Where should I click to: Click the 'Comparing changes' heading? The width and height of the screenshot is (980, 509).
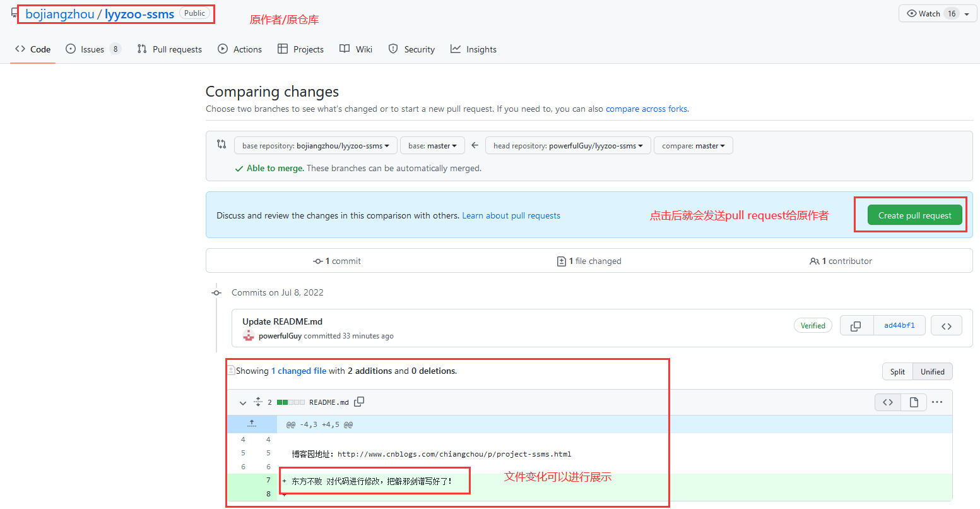click(x=272, y=92)
